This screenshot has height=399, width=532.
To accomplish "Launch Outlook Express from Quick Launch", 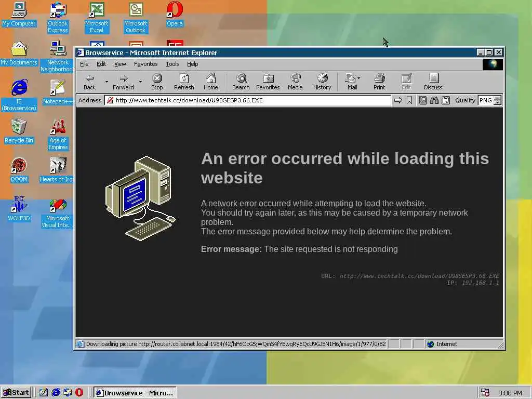I will click(x=68, y=393).
